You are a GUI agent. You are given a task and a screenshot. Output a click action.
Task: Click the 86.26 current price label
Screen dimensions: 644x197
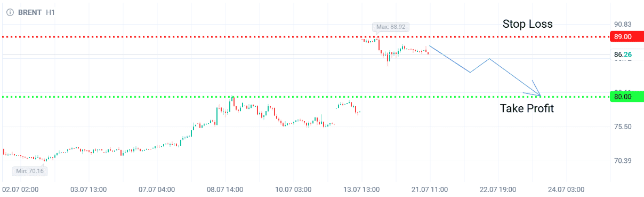click(623, 54)
